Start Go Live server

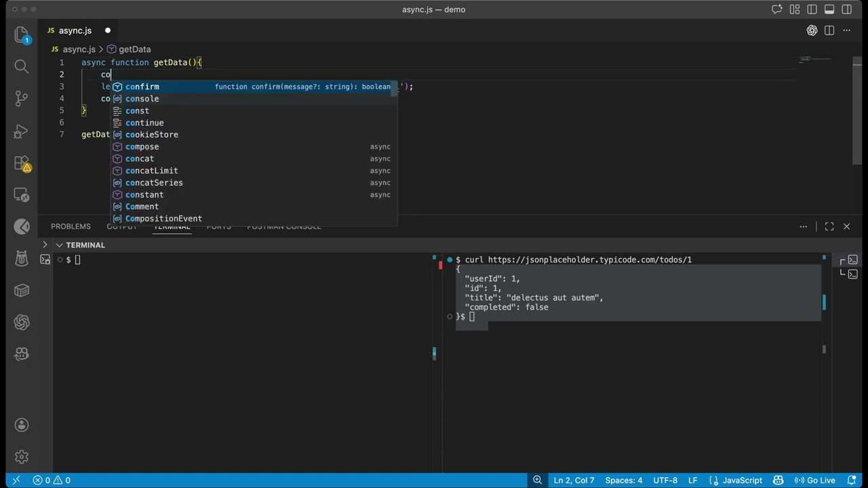coord(816,481)
